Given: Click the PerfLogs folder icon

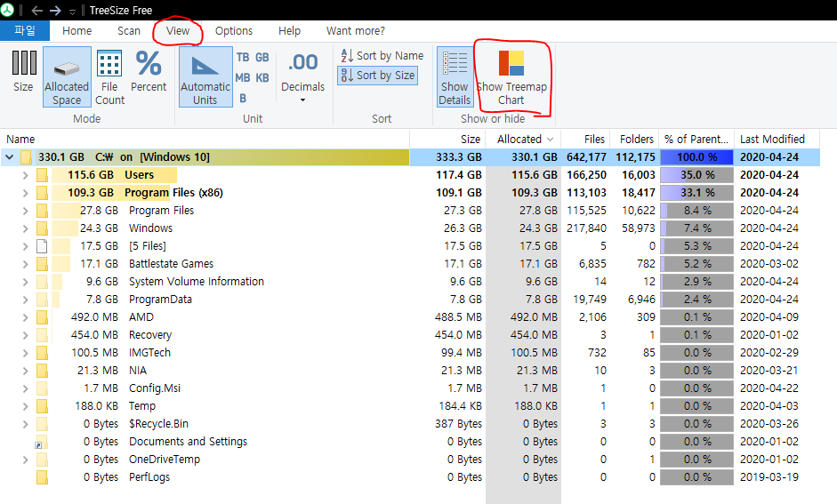Looking at the screenshot, I should click(x=42, y=477).
